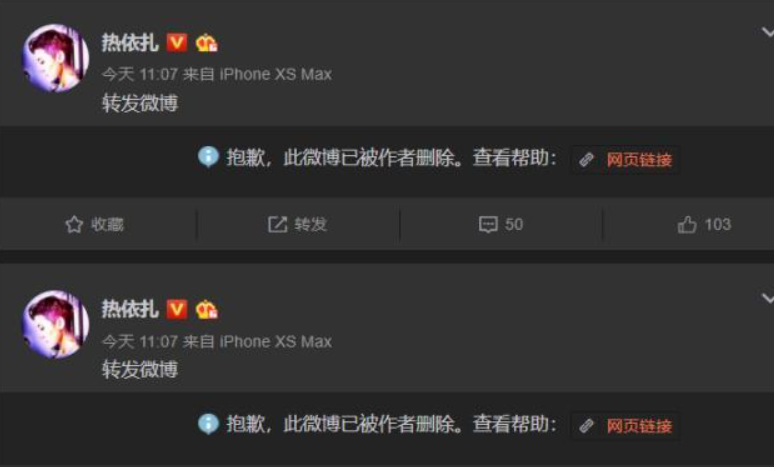Expand the second post's chevron menu
The image size is (774, 467).
[x=768, y=298]
